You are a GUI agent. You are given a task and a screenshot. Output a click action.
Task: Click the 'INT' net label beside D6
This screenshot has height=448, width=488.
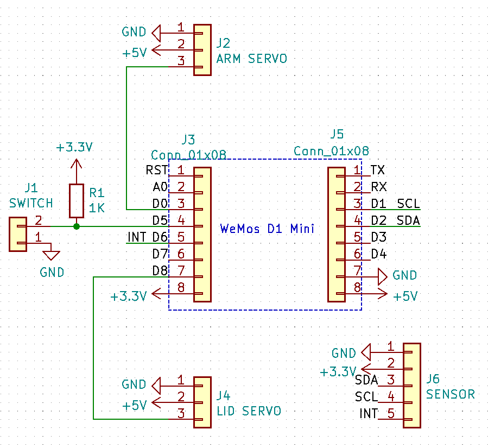137,237
